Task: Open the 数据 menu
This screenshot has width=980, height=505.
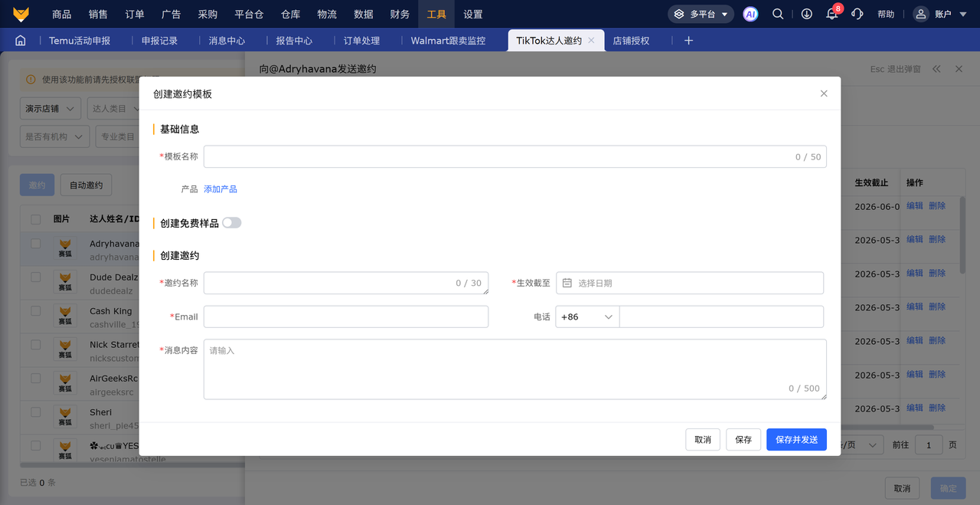Action: click(x=364, y=14)
